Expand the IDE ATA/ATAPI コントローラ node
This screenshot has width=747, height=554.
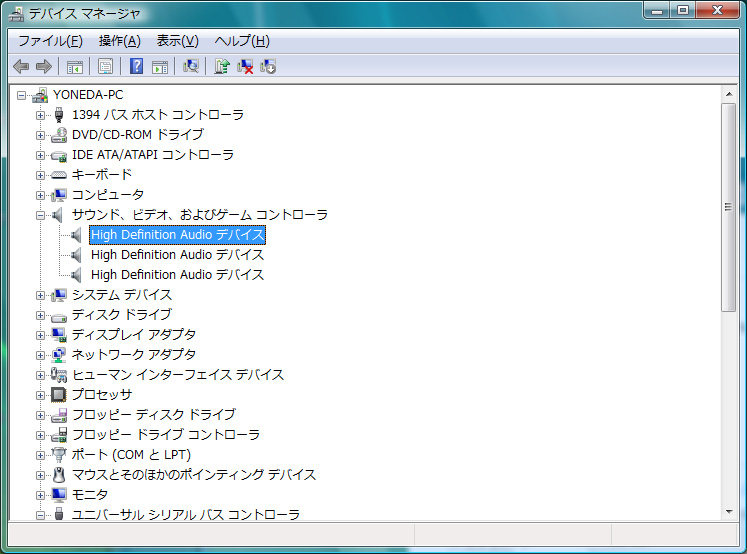click(40, 156)
